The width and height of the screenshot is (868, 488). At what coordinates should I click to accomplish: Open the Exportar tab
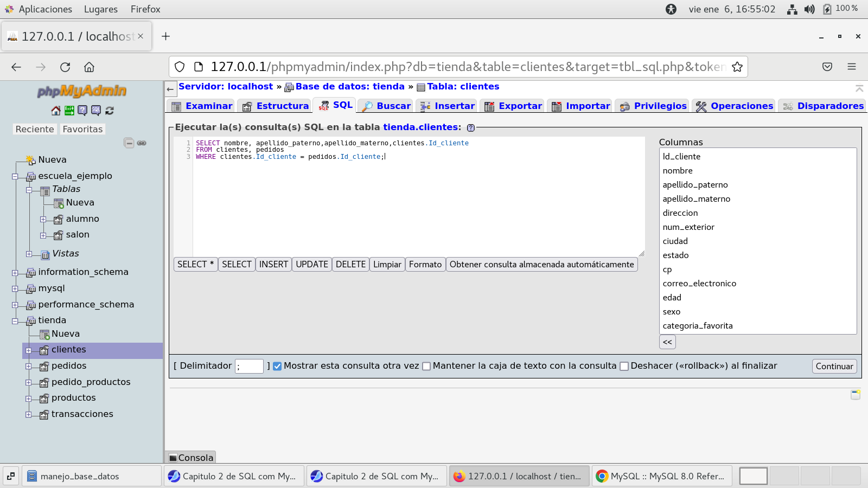pyautogui.click(x=513, y=106)
